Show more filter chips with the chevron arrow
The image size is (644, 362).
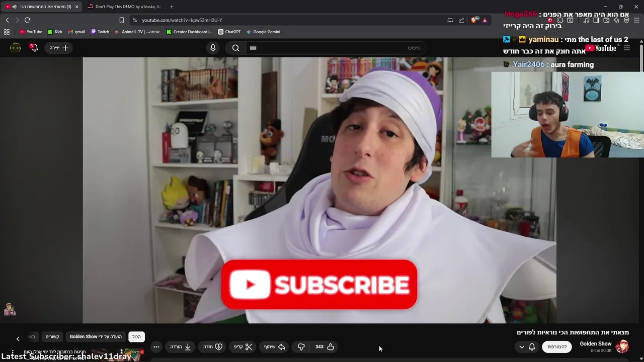coord(18,339)
